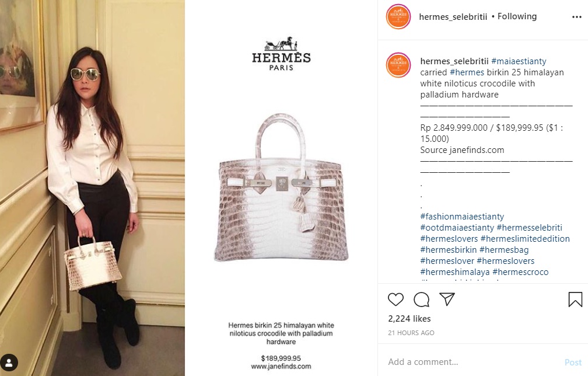Screen dimensions: 588x376
Task: Open hermes_selebritii profile picture in header
Action: click(x=398, y=17)
